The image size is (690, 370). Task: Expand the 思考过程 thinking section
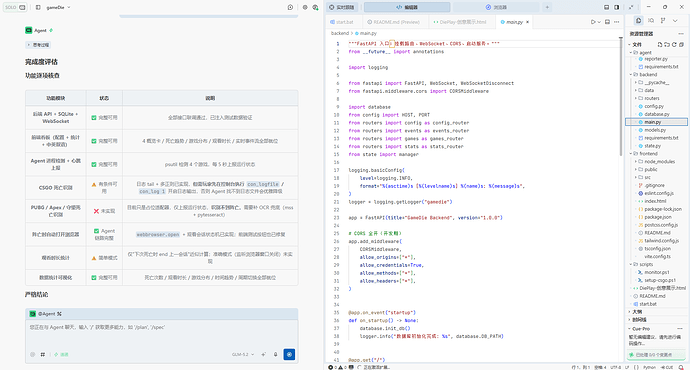click(x=38, y=45)
